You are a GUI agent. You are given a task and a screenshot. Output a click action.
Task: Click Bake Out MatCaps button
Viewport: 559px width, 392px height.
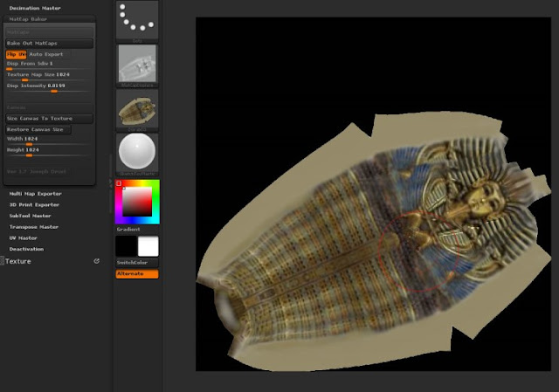pos(49,44)
